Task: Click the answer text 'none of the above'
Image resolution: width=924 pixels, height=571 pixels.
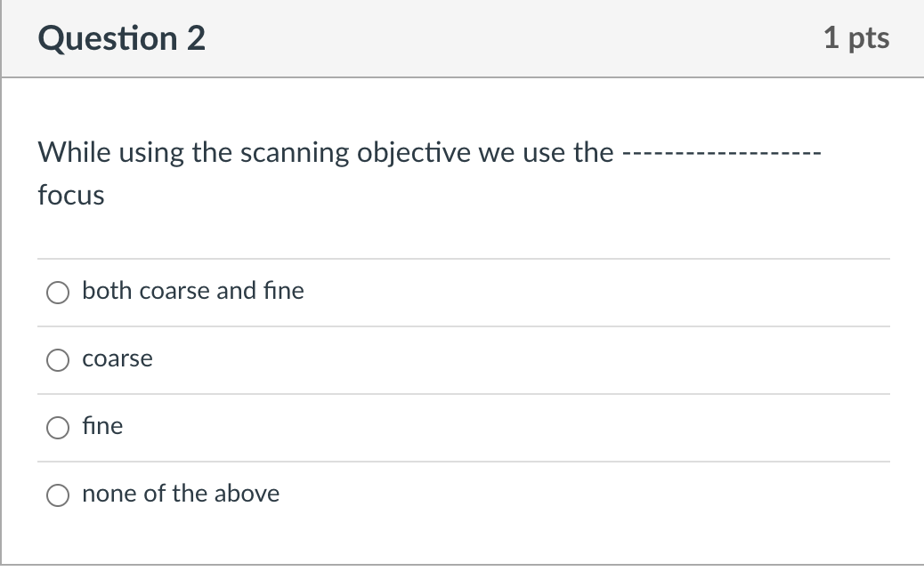Action: tap(181, 494)
